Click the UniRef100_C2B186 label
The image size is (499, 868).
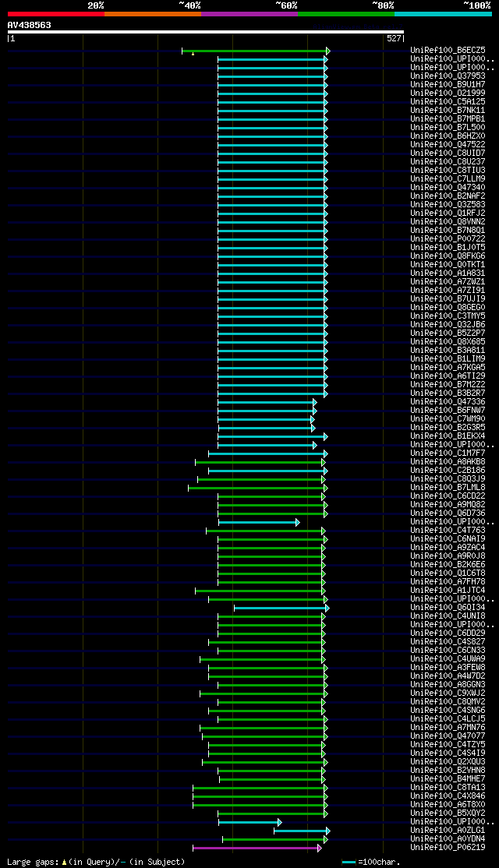pyautogui.click(x=448, y=471)
